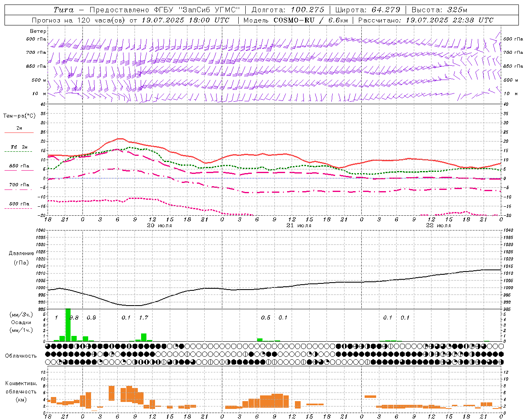Click the precipitation value "0.5"
This screenshot has height=420, width=525.
click(x=265, y=317)
